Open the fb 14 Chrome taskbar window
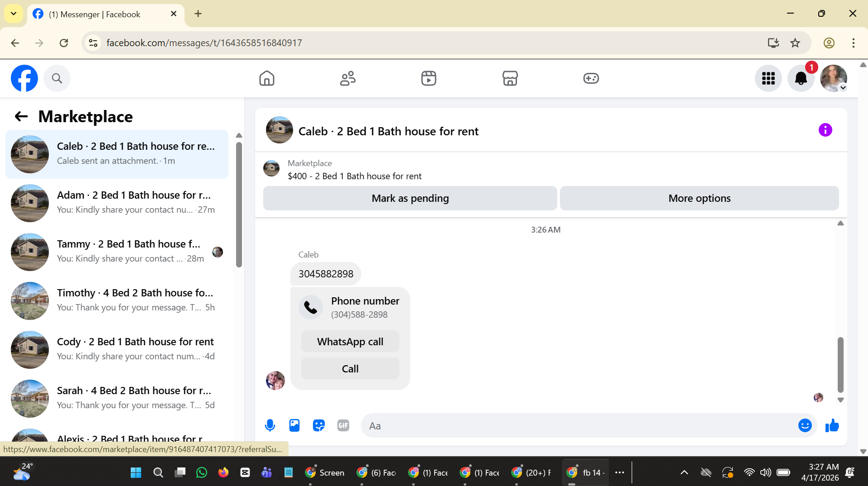Viewport: 868px width, 486px height. click(586, 472)
